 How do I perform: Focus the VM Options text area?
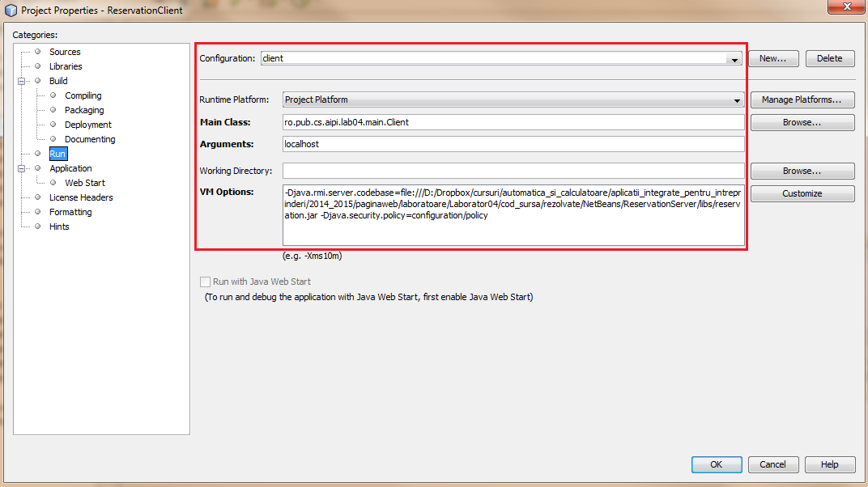[x=513, y=215]
